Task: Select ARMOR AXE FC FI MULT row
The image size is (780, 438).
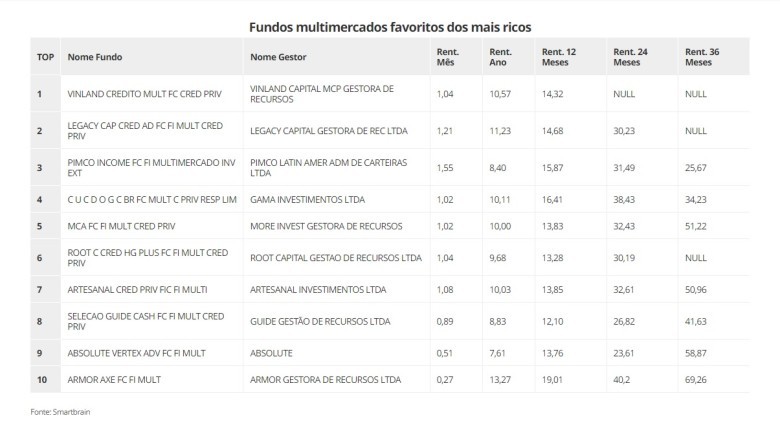Action: [390, 380]
